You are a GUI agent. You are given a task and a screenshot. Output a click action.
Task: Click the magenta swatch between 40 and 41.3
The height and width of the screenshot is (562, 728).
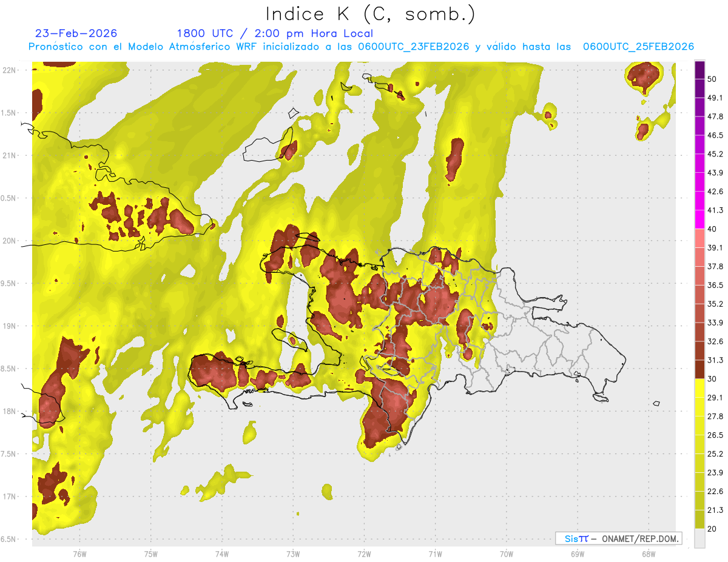[699, 219]
